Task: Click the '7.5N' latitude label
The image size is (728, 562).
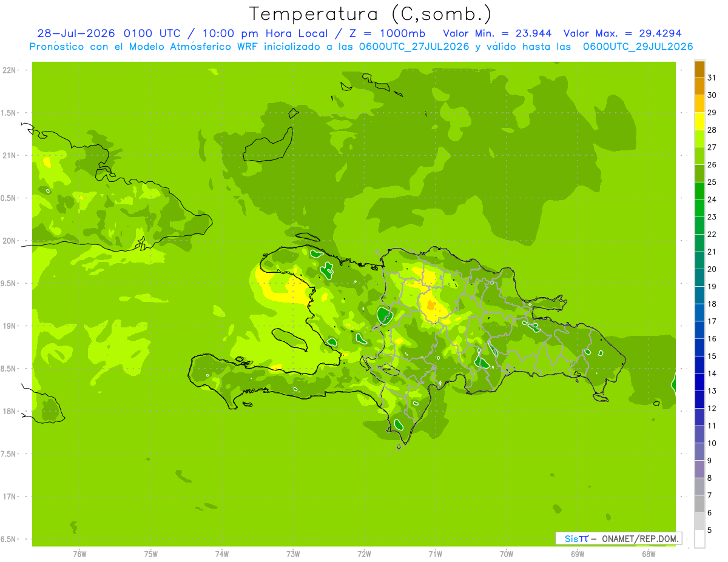Action: [x=9, y=454]
